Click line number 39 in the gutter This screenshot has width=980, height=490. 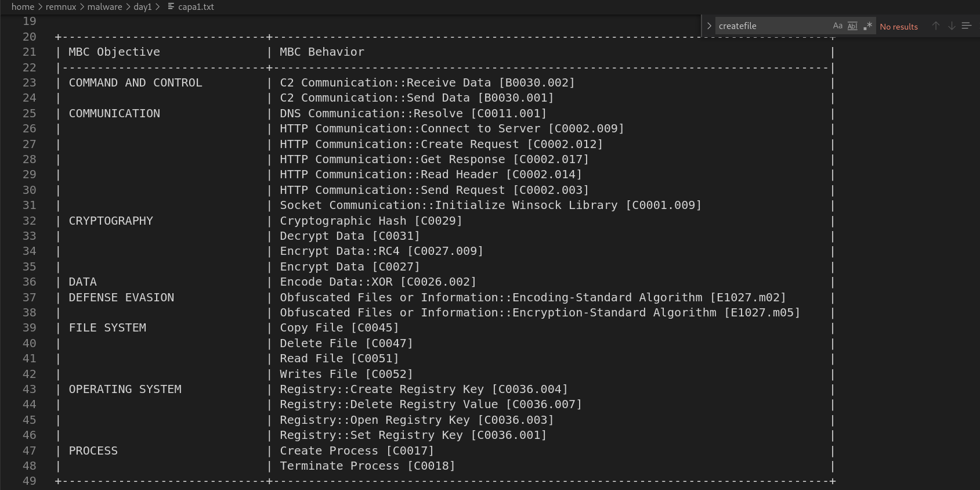coord(29,327)
